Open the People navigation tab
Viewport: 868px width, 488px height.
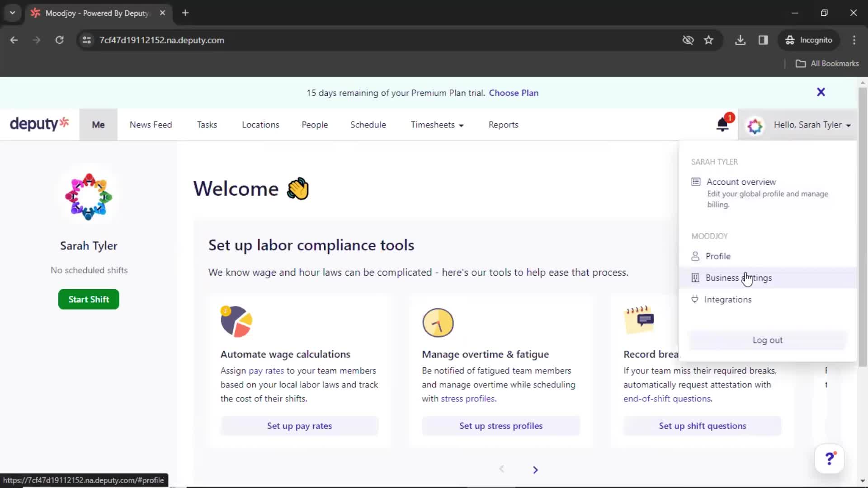(314, 125)
